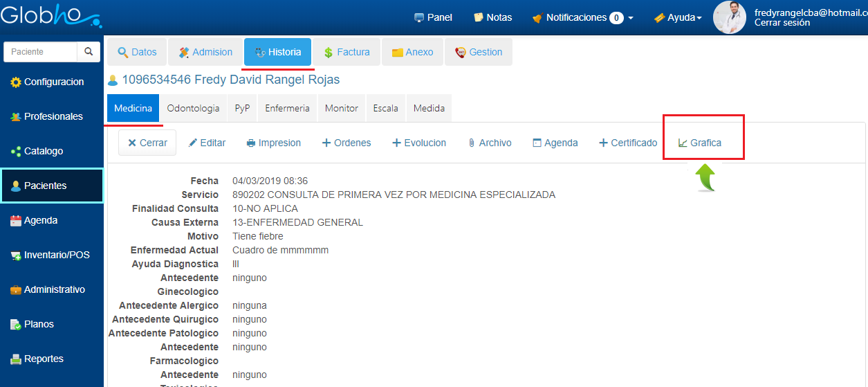The image size is (868, 387).
Task: Open the Notas sticky note link
Action: coord(492,18)
